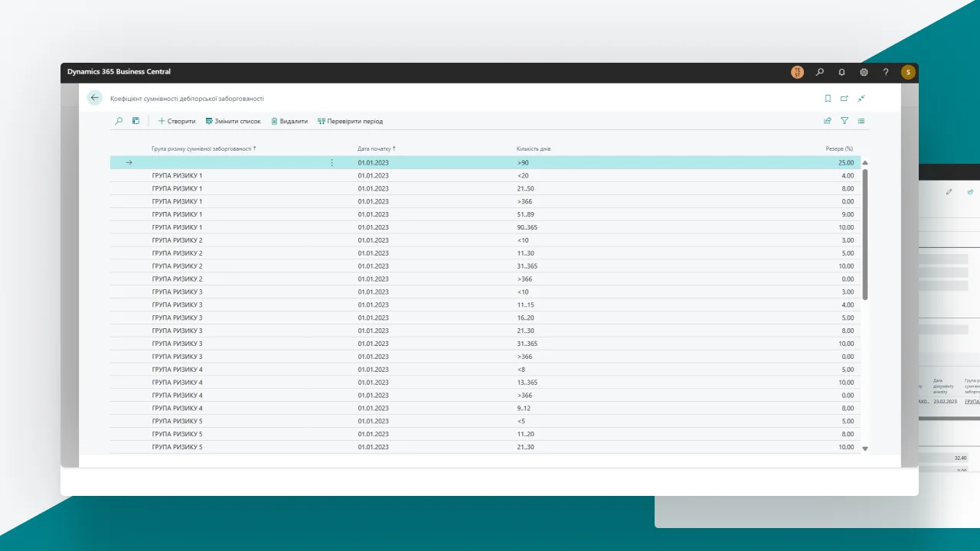The height and width of the screenshot is (551, 980).
Task: Open the settings gear menu
Action: 864,72
